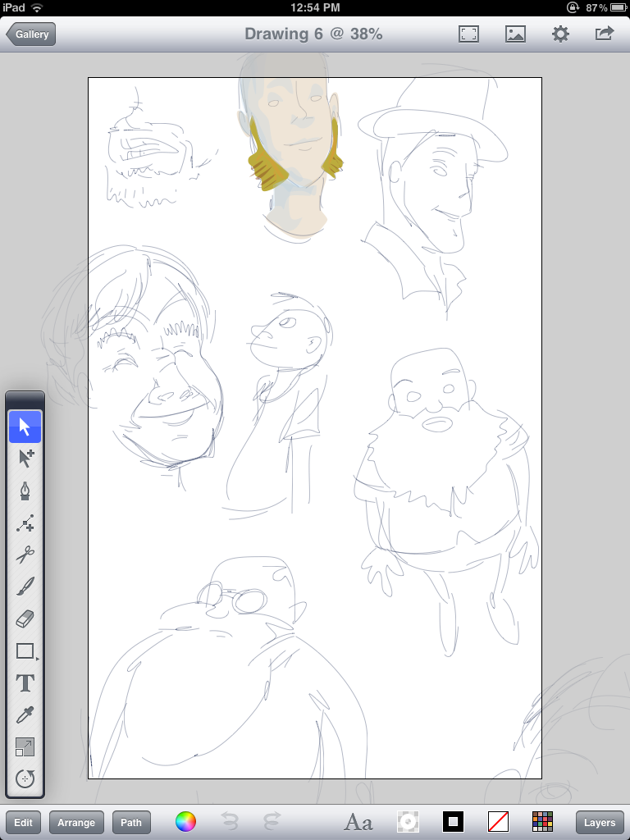This screenshot has width=630, height=840.
Task: Go back to the Gallery
Action: coord(31,34)
